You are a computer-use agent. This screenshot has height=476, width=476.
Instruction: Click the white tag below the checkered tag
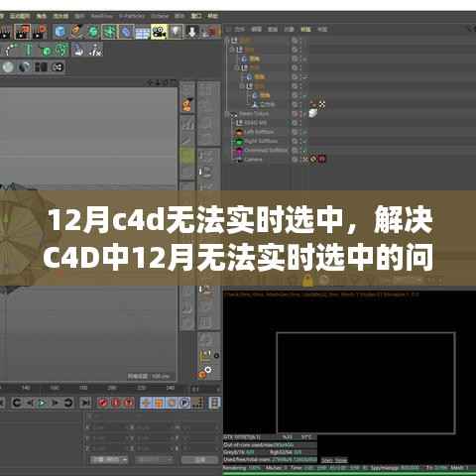(312, 113)
